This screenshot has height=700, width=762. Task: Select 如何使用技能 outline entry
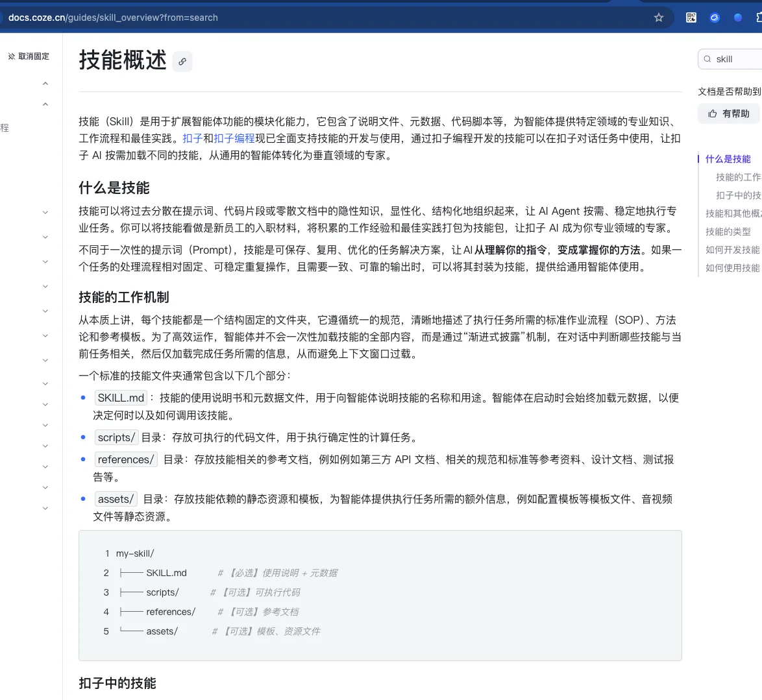point(732,268)
